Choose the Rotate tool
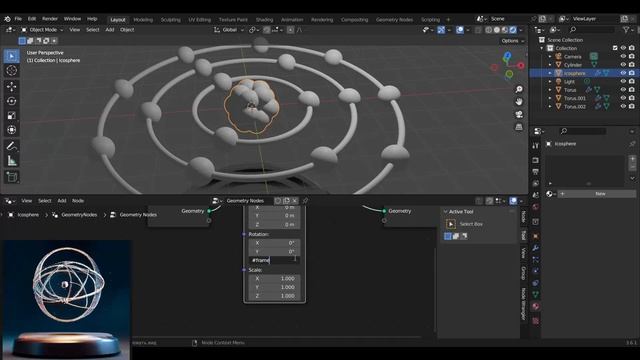 11,101
